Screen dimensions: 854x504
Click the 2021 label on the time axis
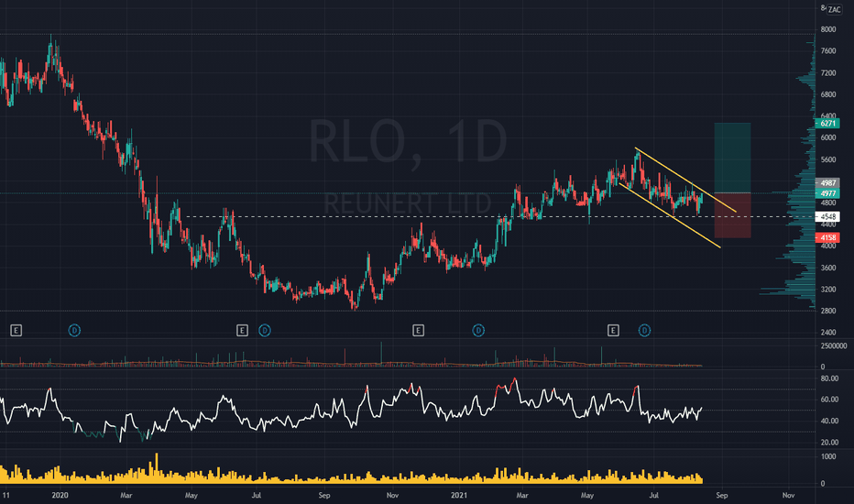click(x=459, y=495)
